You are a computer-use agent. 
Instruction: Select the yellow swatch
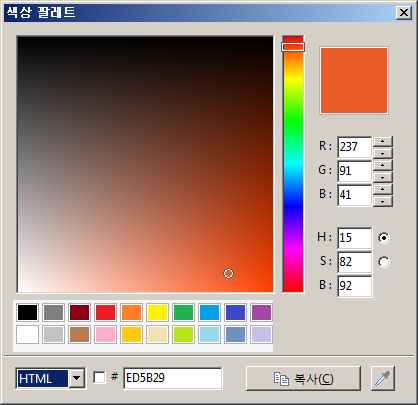[157, 313]
